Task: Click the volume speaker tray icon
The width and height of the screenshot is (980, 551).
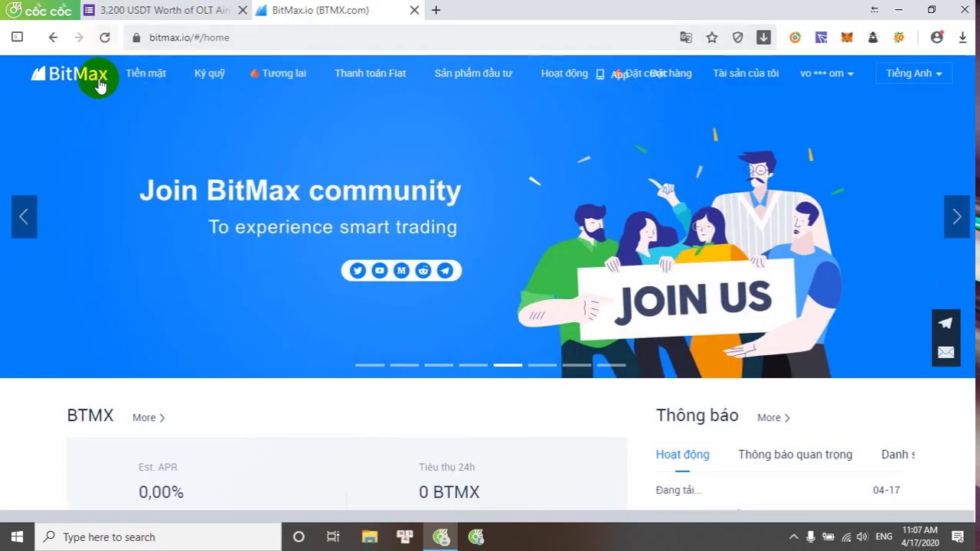Action: tap(863, 536)
